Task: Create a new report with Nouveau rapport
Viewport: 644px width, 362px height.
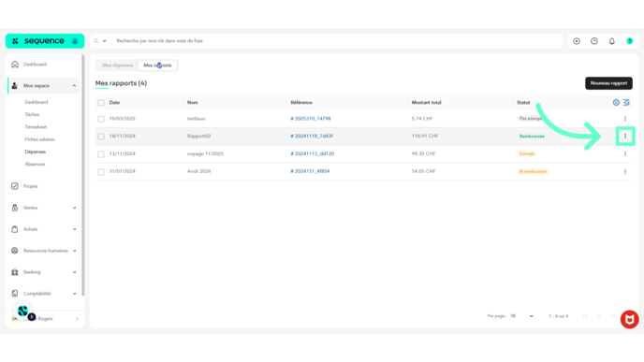Action: pyautogui.click(x=608, y=83)
